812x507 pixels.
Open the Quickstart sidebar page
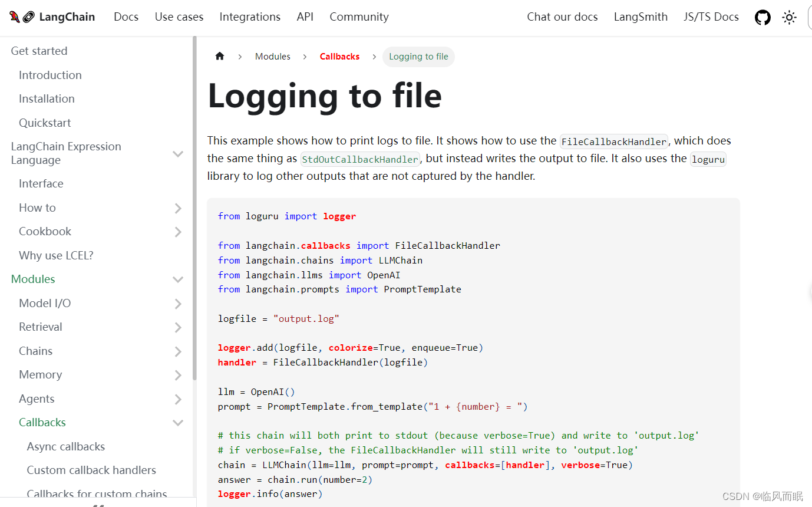(x=45, y=123)
